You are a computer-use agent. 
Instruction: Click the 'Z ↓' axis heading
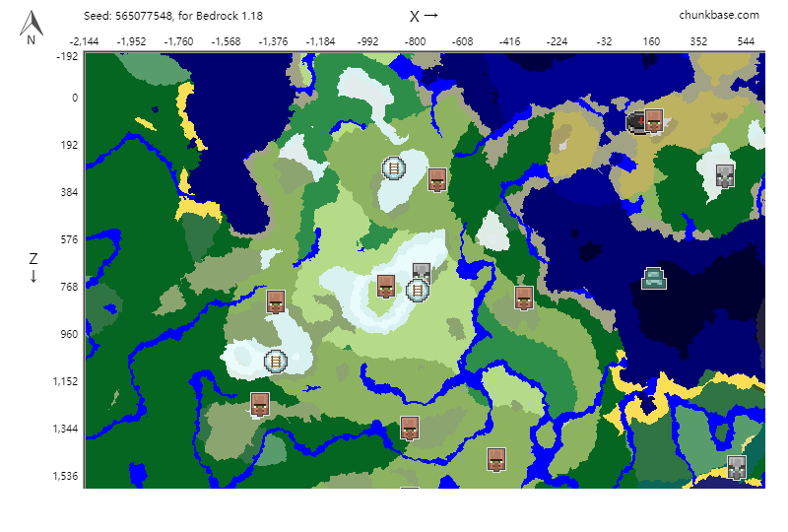click(x=33, y=268)
